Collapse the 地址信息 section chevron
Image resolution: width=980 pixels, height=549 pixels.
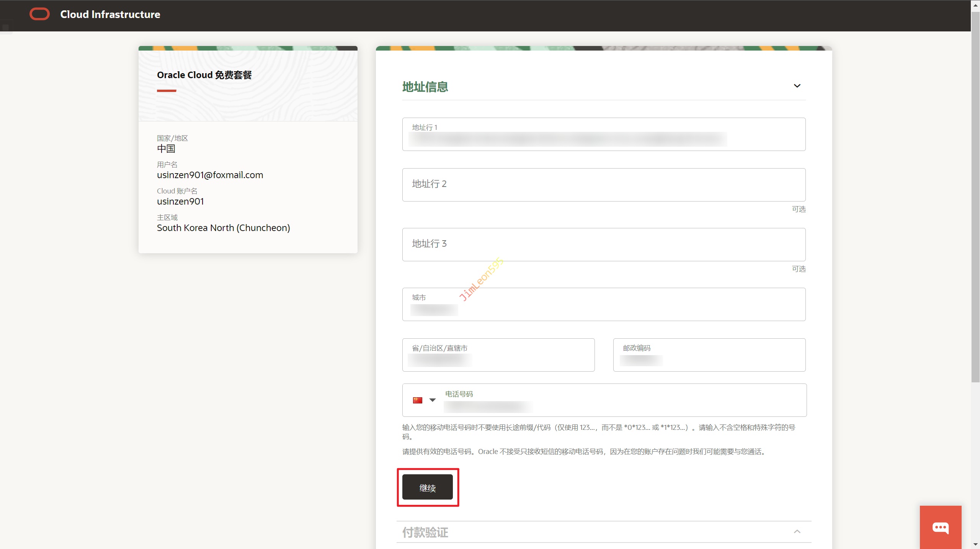pyautogui.click(x=797, y=86)
